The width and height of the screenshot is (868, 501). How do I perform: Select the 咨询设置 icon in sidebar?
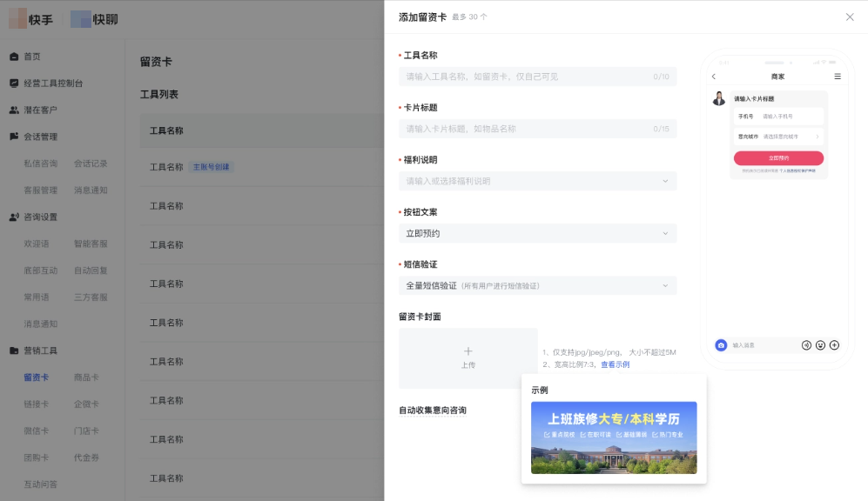tap(12, 217)
